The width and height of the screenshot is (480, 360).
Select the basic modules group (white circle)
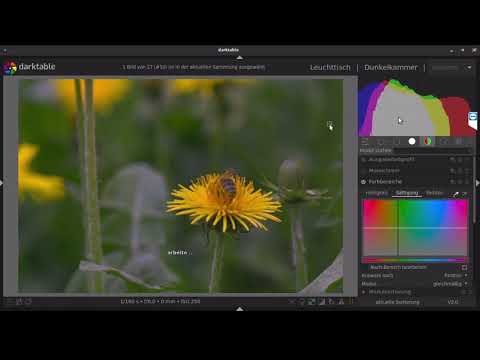(412, 141)
